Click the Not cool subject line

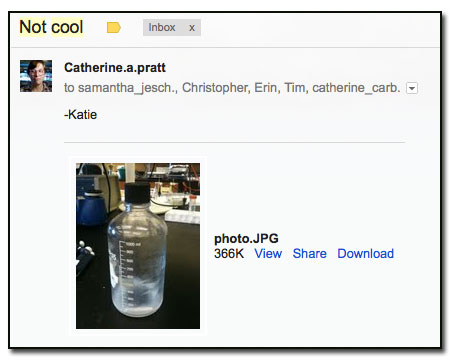(51, 27)
